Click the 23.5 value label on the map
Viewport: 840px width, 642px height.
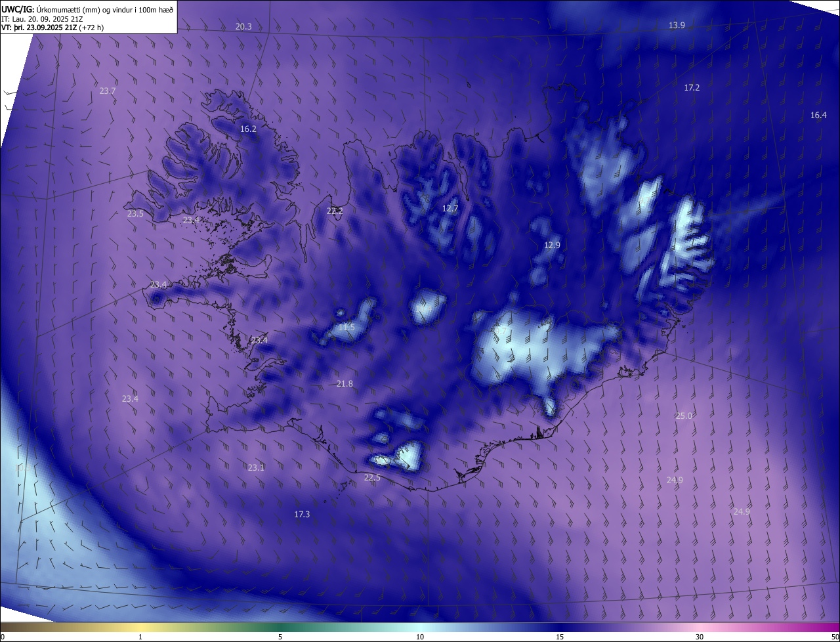(135, 214)
